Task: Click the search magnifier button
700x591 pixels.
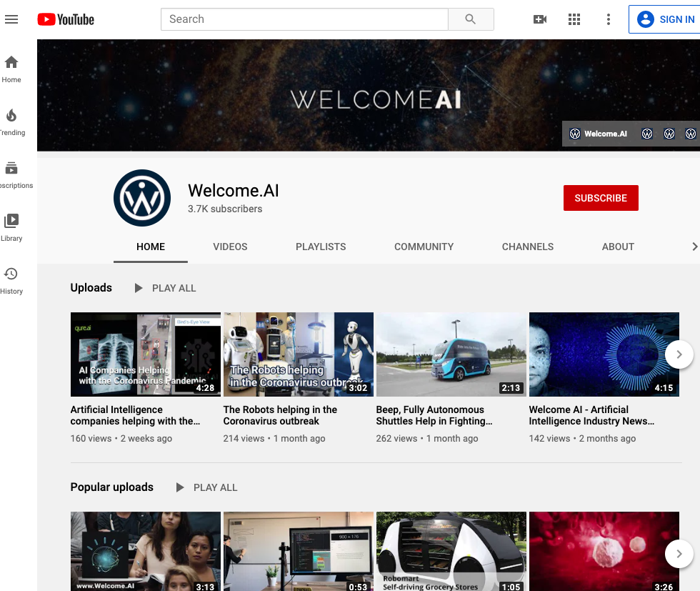Action: (471, 19)
